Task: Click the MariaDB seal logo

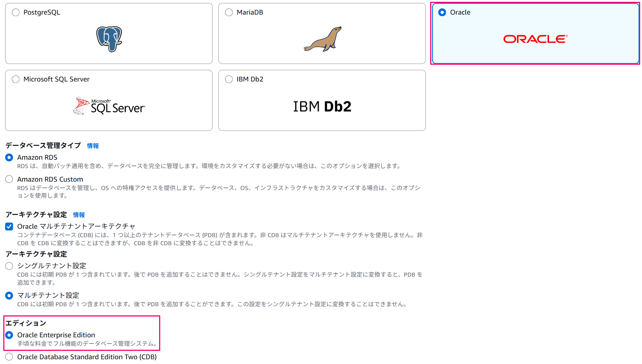Action: (x=322, y=39)
